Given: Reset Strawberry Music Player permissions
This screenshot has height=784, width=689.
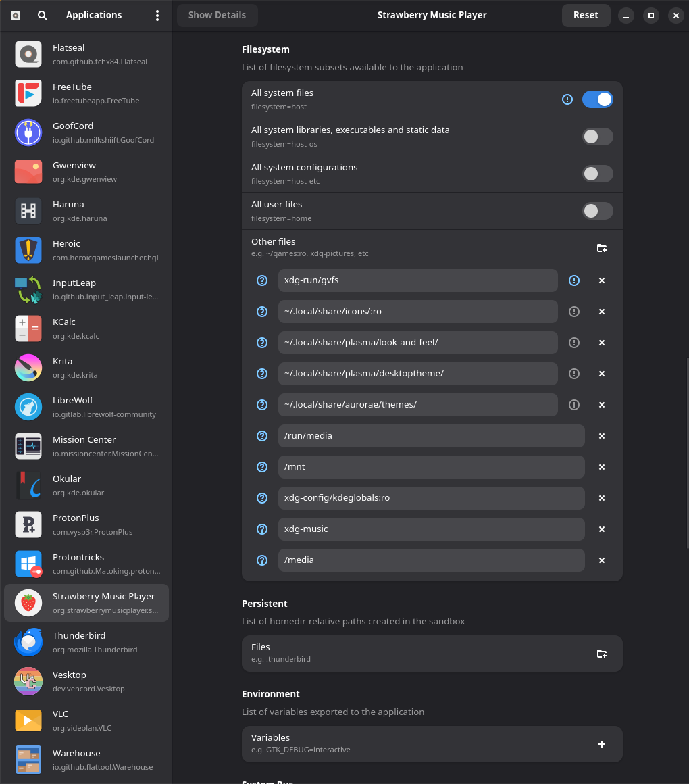Looking at the screenshot, I should coord(585,14).
